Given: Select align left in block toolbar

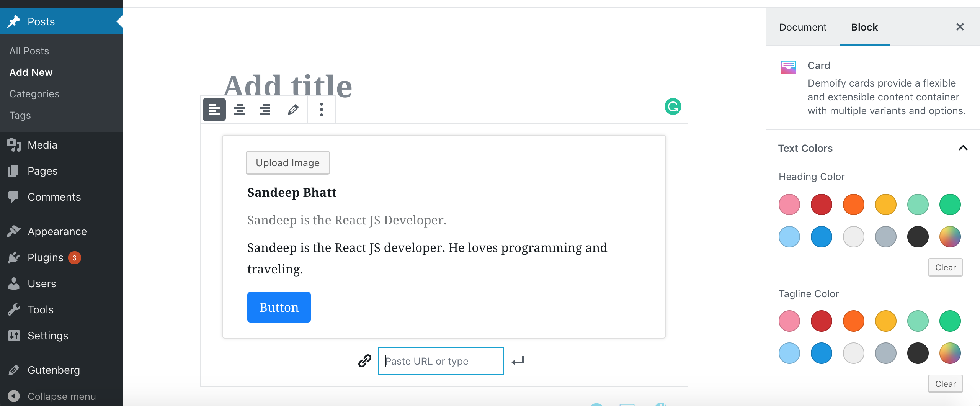Looking at the screenshot, I should coord(214,110).
